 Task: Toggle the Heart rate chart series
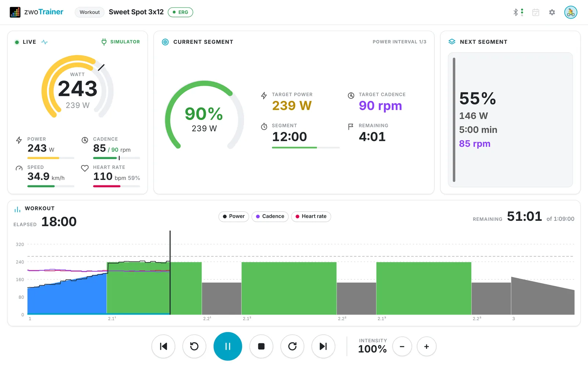click(x=311, y=216)
